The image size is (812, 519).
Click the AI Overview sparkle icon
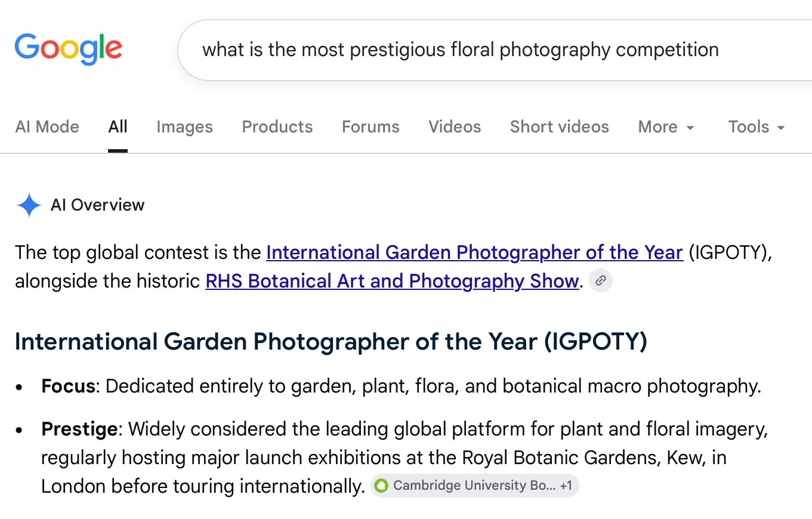29,205
